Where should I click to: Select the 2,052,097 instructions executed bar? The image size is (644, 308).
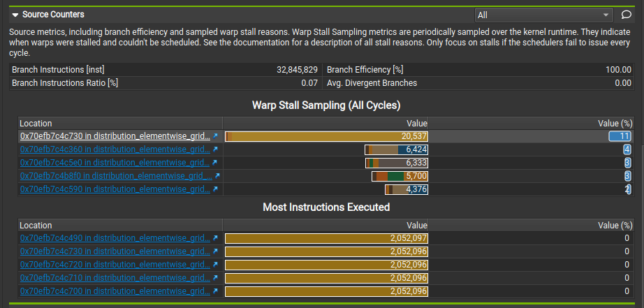pos(326,238)
